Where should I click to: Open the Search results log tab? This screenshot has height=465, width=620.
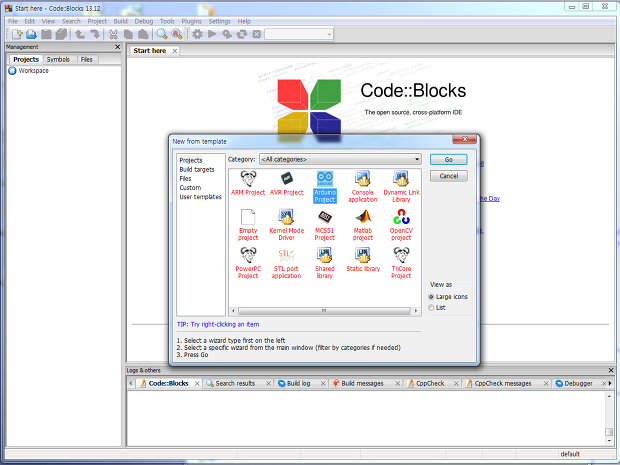click(235, 384)
